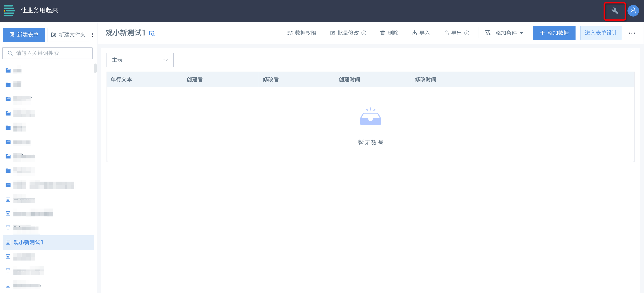Click preview icon beside 观小新测试1 title
644x293 pixels.
[152, 34]
